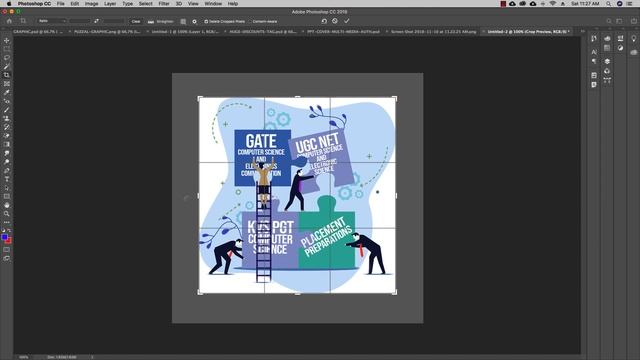Expand the hidden document tabs list
This screenshot has width=640, height=360.
583,31
